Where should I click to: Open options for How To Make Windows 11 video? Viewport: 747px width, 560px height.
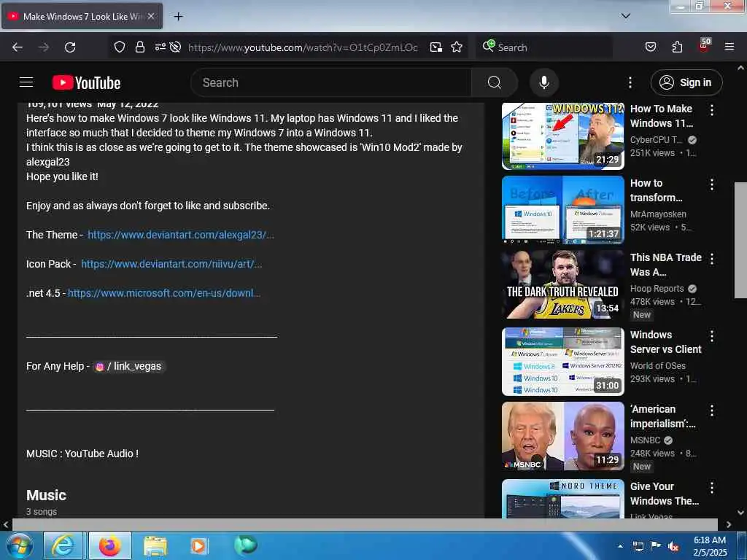(712, 110)
